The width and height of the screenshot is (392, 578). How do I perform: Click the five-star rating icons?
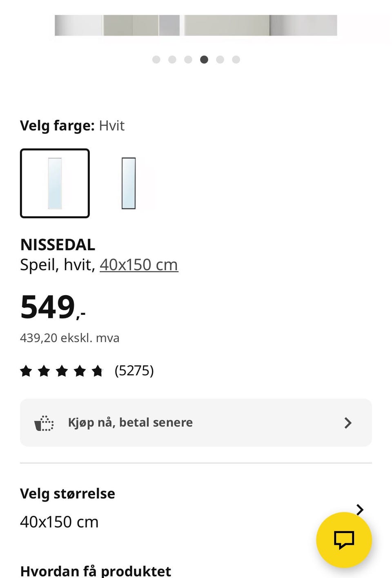click(62, 371)
